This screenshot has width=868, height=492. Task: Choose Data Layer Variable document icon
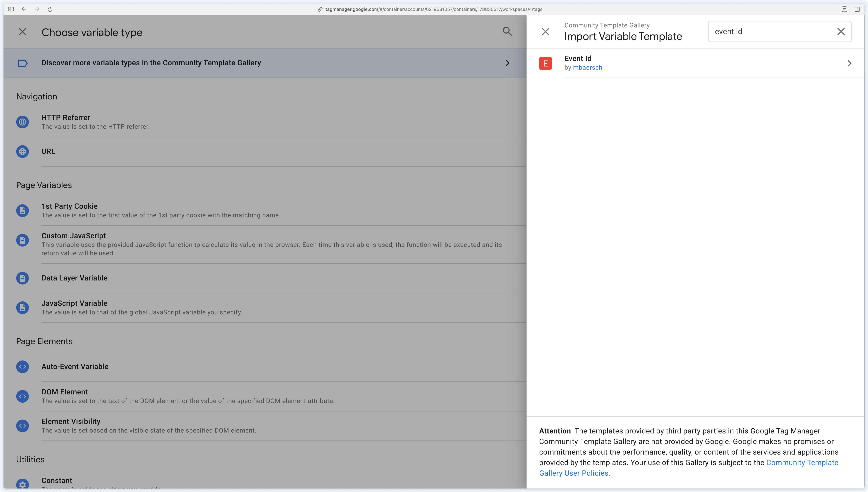click(22, 278)
